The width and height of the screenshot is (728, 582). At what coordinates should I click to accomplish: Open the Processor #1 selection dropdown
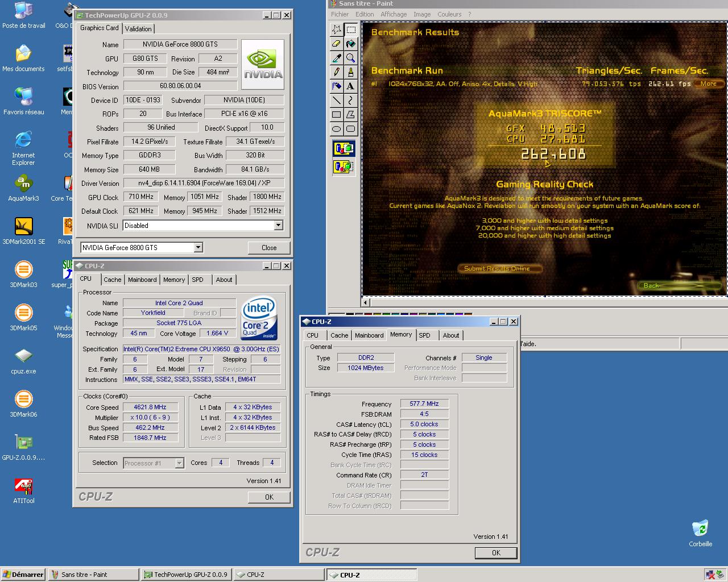point(179,463)
